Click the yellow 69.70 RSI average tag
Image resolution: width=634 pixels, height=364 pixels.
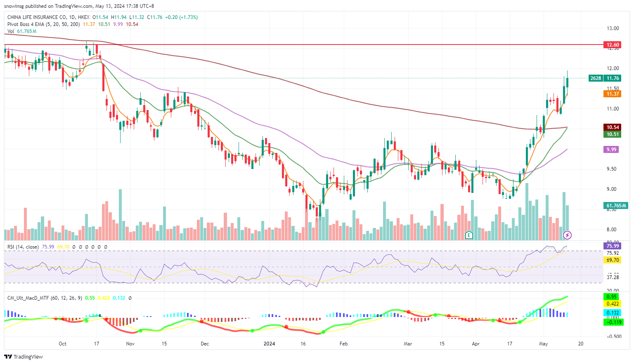coord(613,260)
